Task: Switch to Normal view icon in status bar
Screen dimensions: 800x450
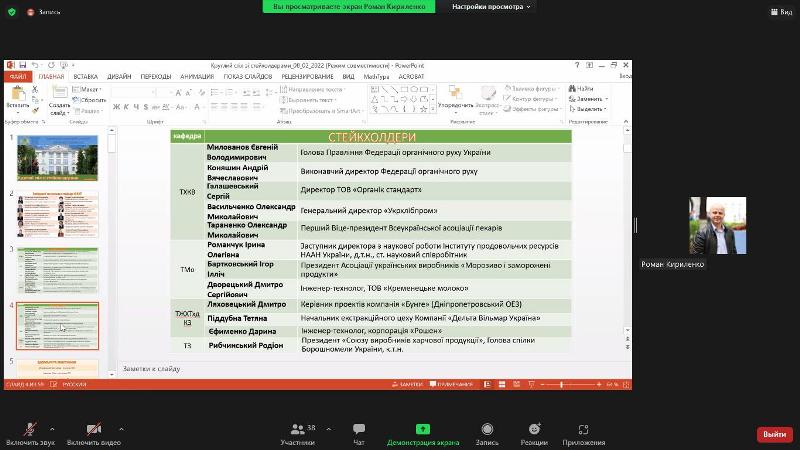Action: coord(487,384)
